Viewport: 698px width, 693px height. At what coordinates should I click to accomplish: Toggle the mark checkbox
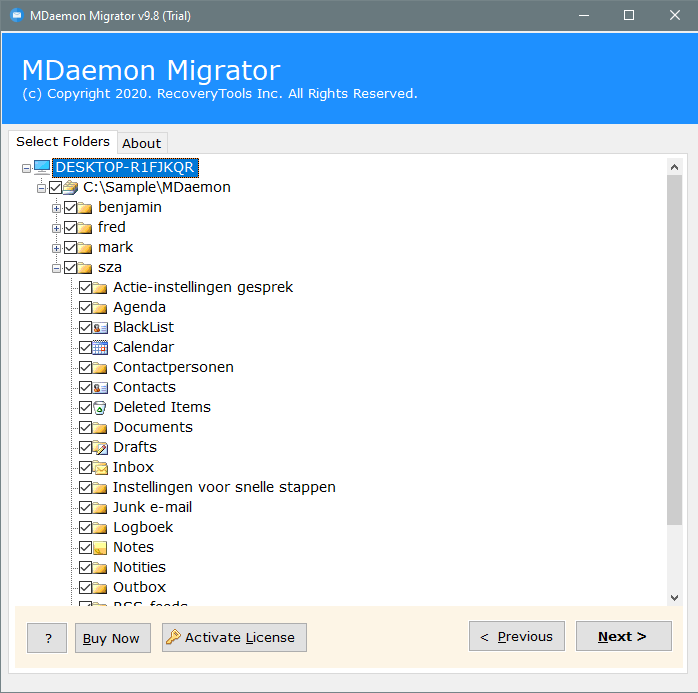tap(70, 247)
